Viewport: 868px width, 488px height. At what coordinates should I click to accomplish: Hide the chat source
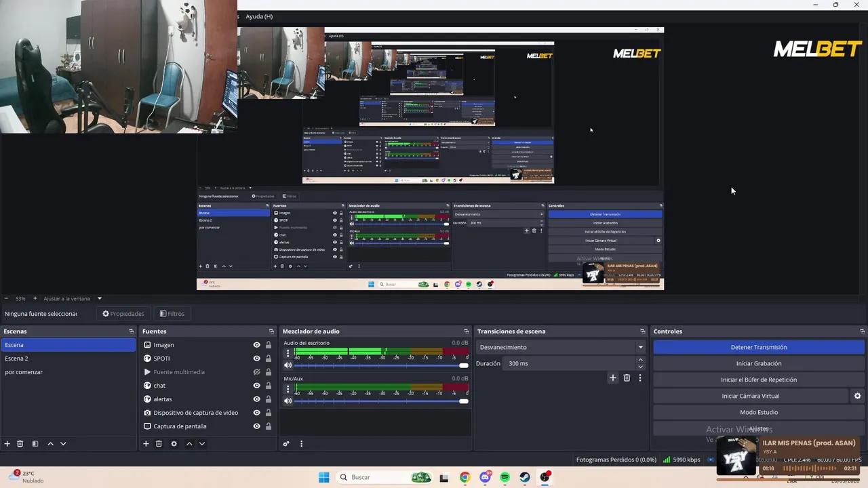[x=256, y=386]
